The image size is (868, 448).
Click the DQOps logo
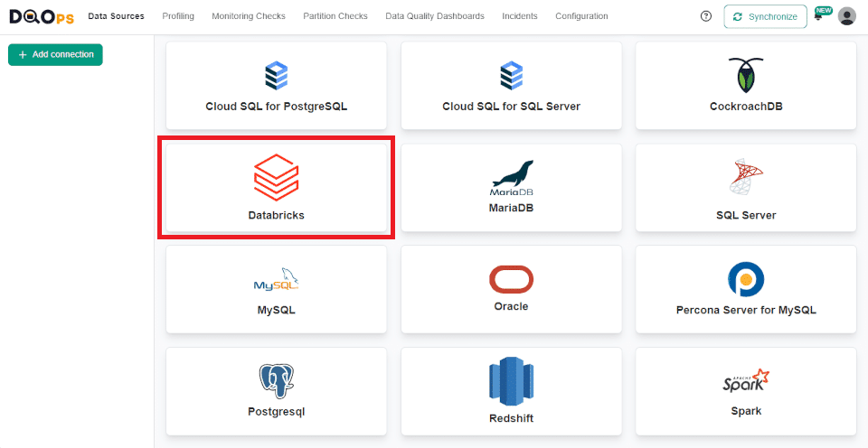pos(42,17)
